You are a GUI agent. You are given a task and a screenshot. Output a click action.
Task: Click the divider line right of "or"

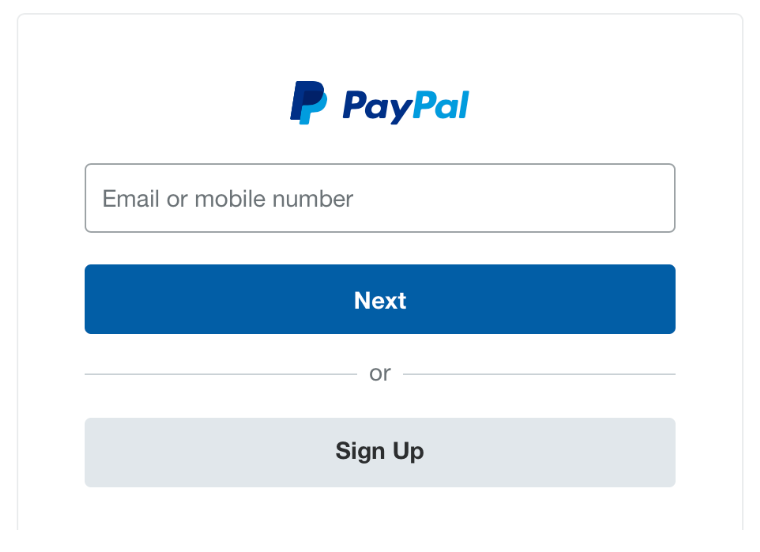pyautogui.click(x=539, y=374)
